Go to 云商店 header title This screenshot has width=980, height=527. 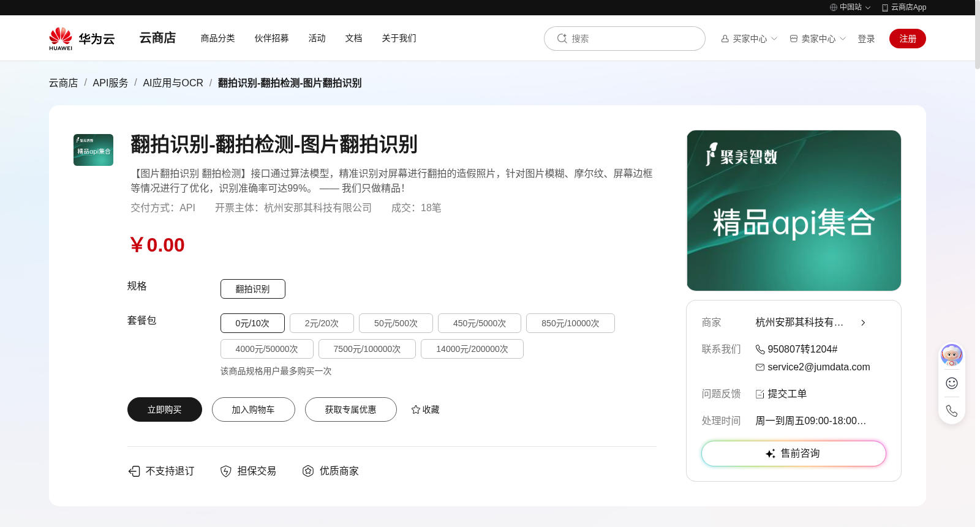click(157, 38)
